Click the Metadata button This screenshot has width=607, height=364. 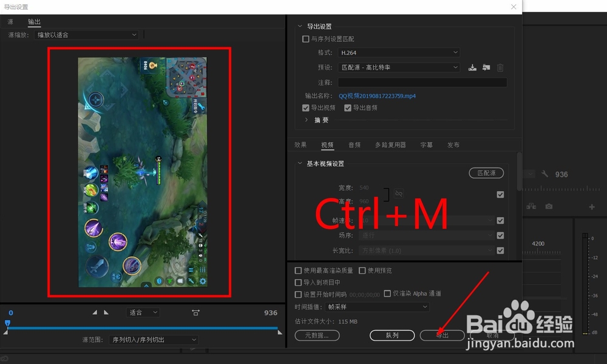[x=317, y=335]
